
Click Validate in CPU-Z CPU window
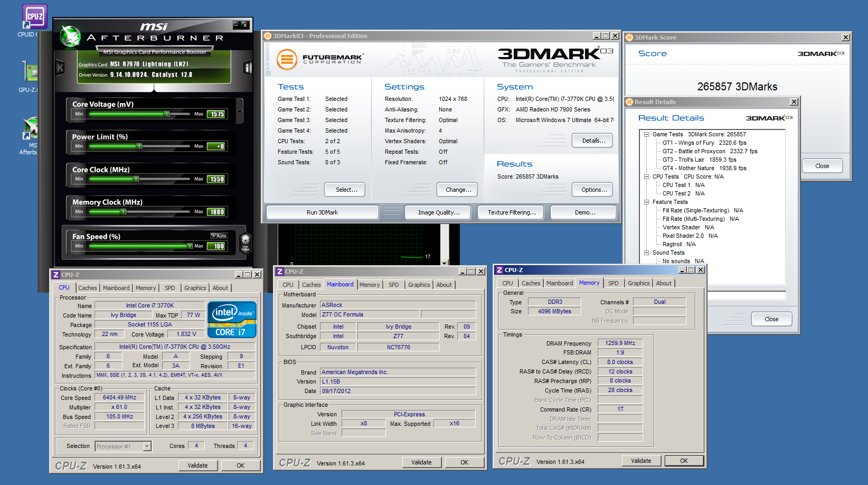[x=197, y=465]
